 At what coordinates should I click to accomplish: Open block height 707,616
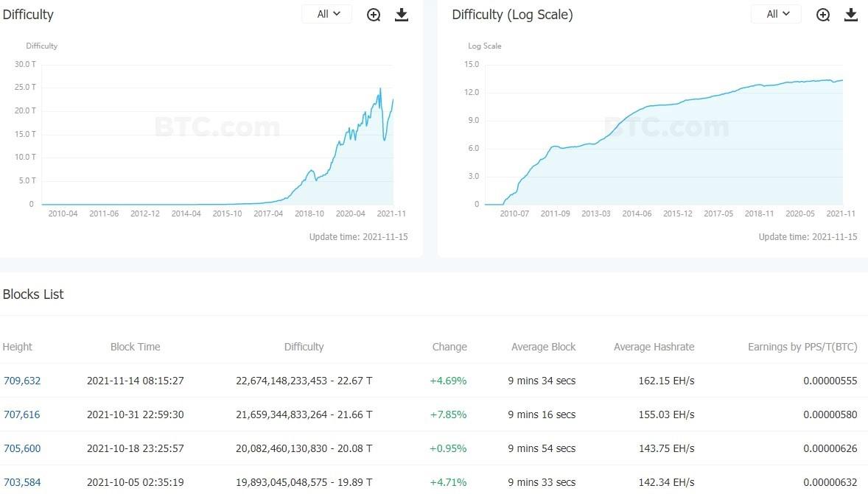click(x=22, y=414)
